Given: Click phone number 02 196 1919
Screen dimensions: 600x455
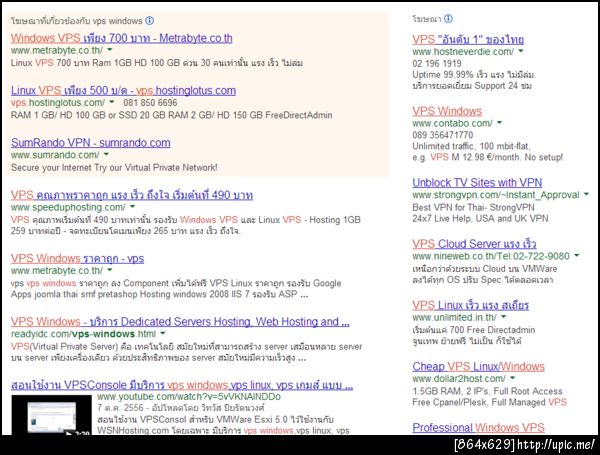Looking at the screenshot, I should tap(437, 64).
